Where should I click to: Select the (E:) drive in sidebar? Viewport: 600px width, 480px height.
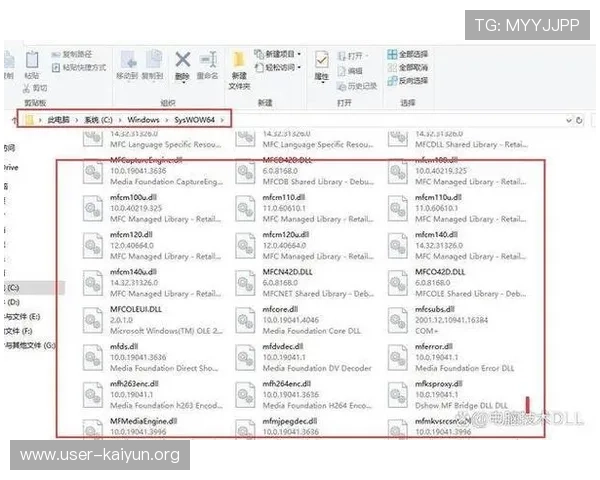[x=22, y=317]
